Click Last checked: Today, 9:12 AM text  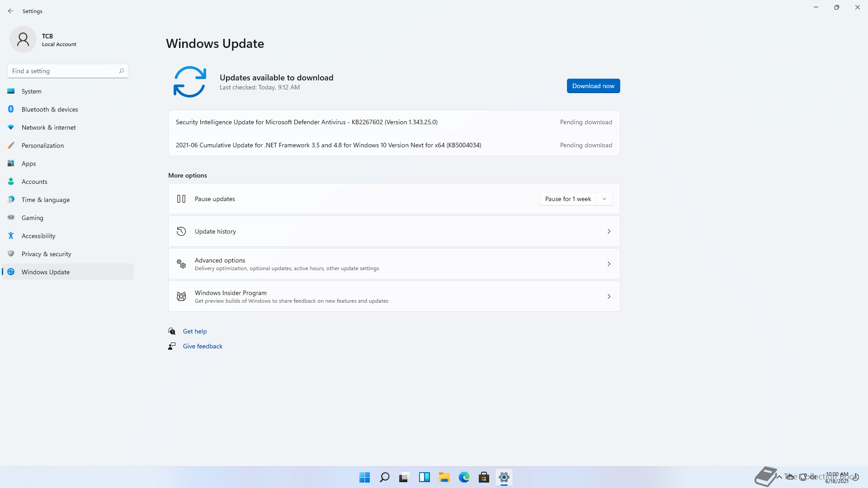(x=260, y=87)
